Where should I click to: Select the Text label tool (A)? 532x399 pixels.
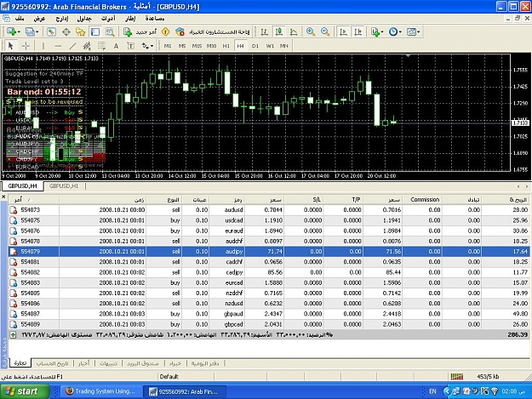pyautogui.click(x=116, y=46)
